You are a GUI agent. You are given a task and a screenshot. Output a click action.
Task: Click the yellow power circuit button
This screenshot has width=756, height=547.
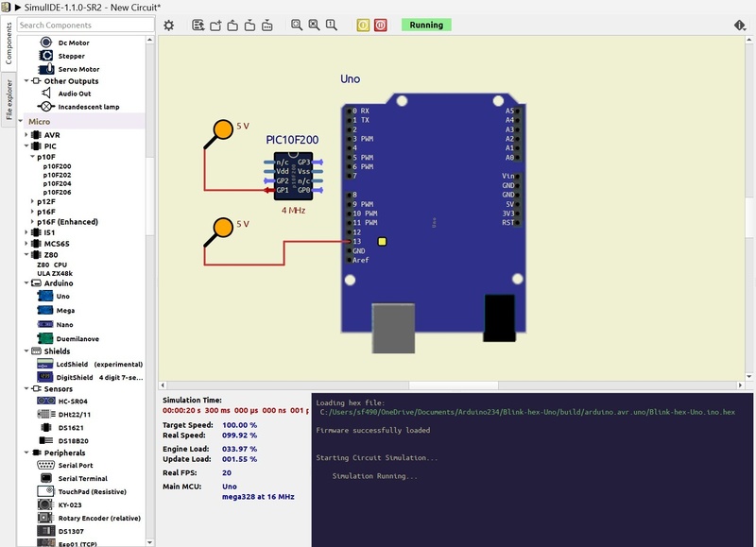point(363,26)
